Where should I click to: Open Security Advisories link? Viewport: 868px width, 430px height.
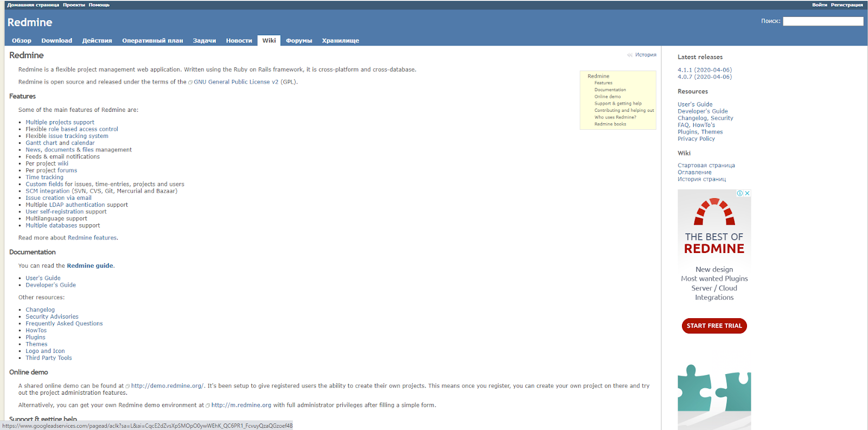52,317
